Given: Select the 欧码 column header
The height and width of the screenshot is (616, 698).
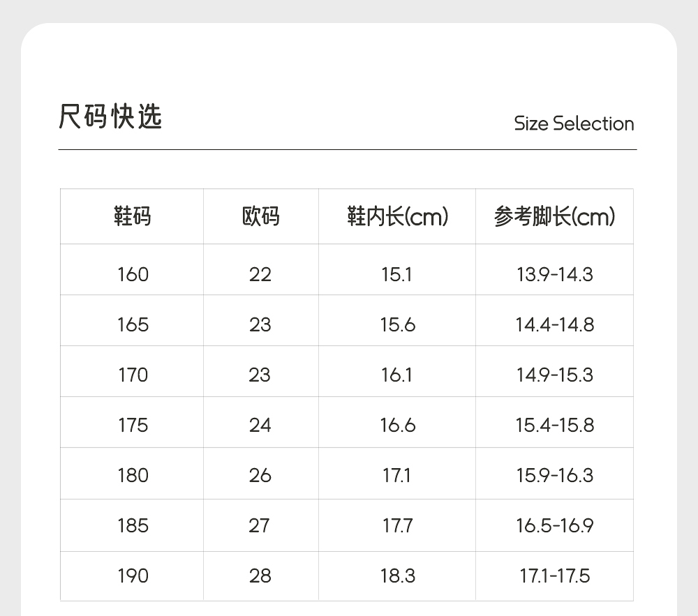Looking at the screenshot, I should [260, 217].
